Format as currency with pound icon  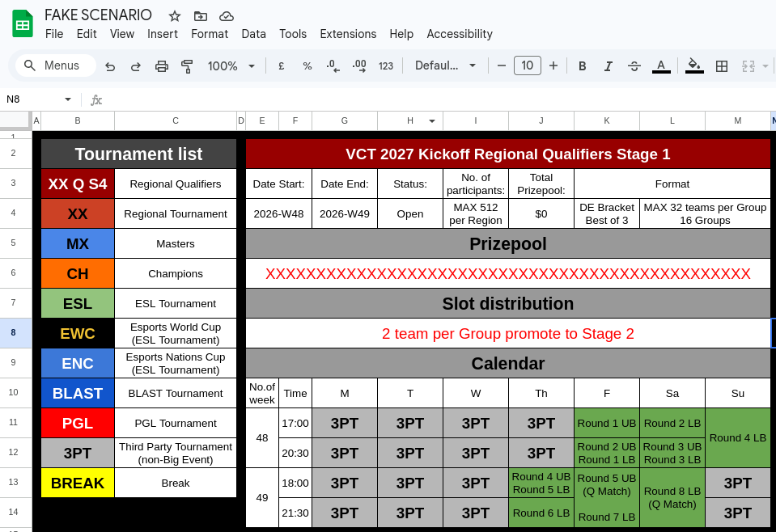281,65
